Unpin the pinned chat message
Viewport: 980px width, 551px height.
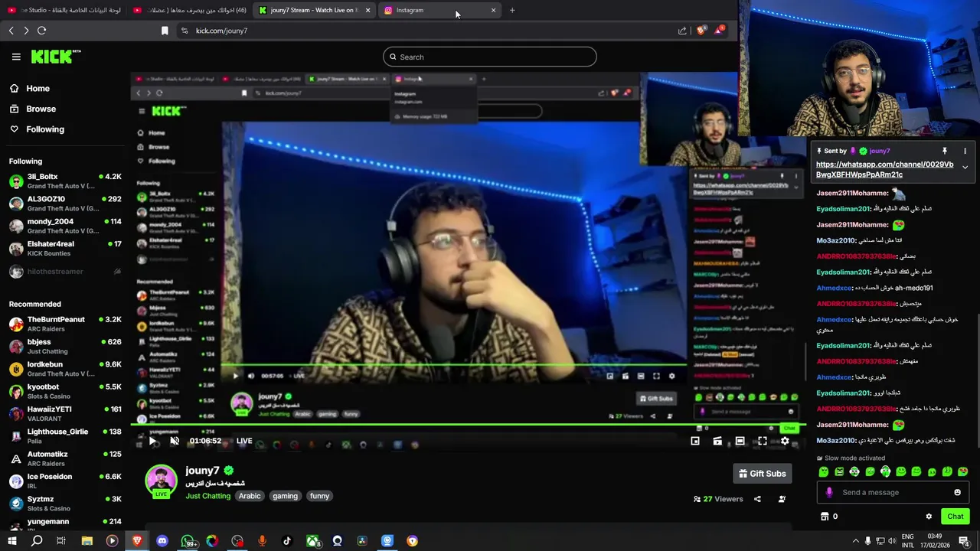[x=945, y=151]
